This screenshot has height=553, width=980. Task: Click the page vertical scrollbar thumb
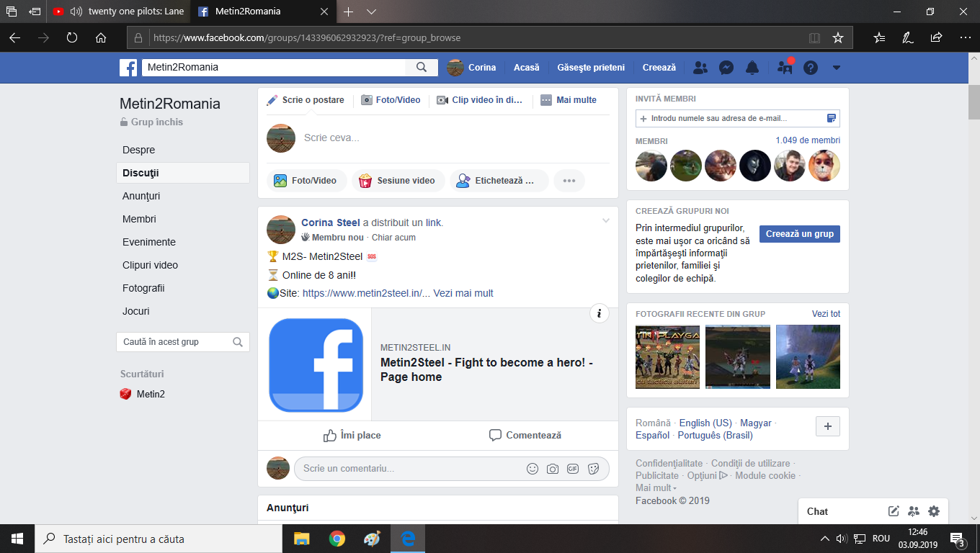point(974,102)
